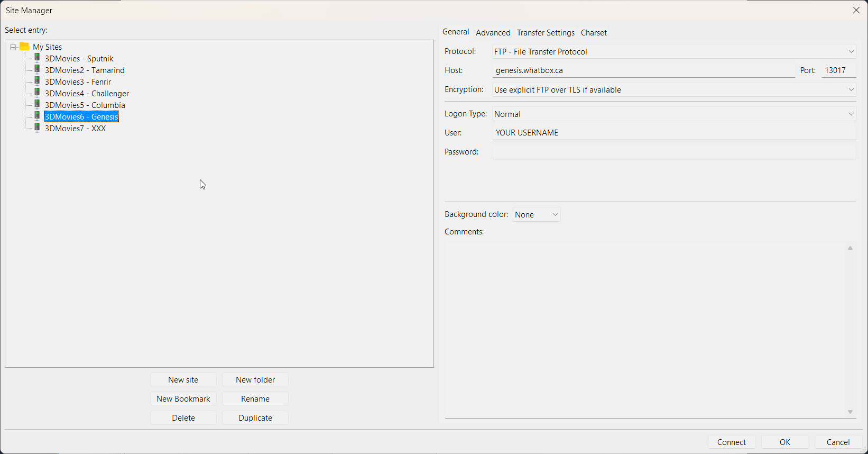Click the Comments scrollbar down arrow

[x=851, y=412]
